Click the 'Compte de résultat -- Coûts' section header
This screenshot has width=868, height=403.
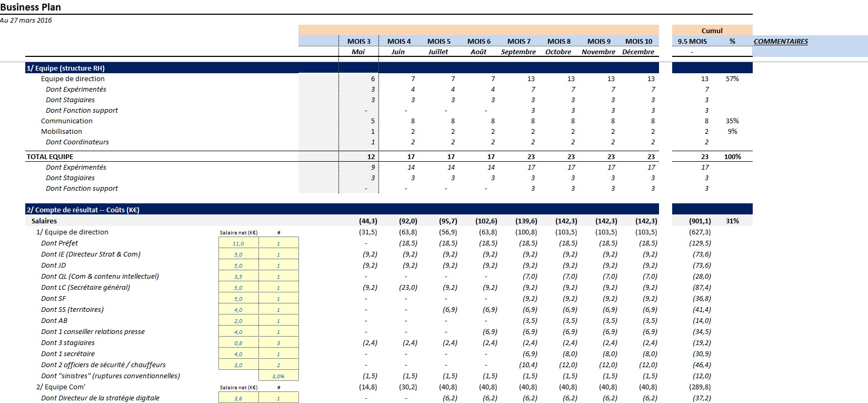point(83,210)
